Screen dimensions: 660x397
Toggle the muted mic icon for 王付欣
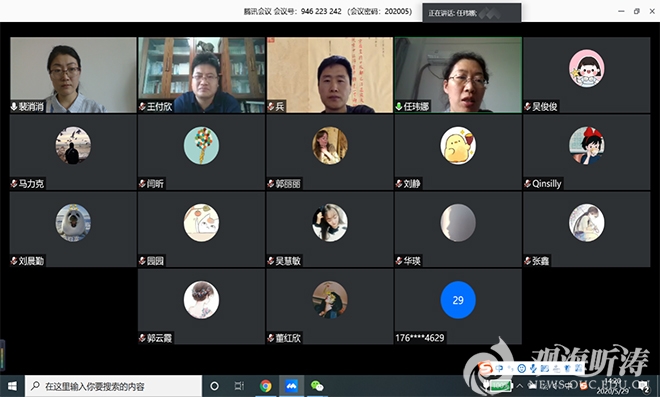coord(142,107)
